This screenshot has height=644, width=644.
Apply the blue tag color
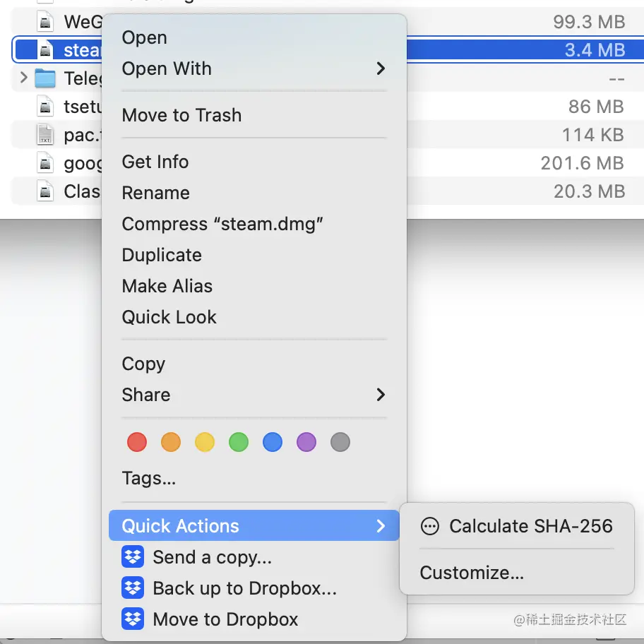click(x=273, y=442)
